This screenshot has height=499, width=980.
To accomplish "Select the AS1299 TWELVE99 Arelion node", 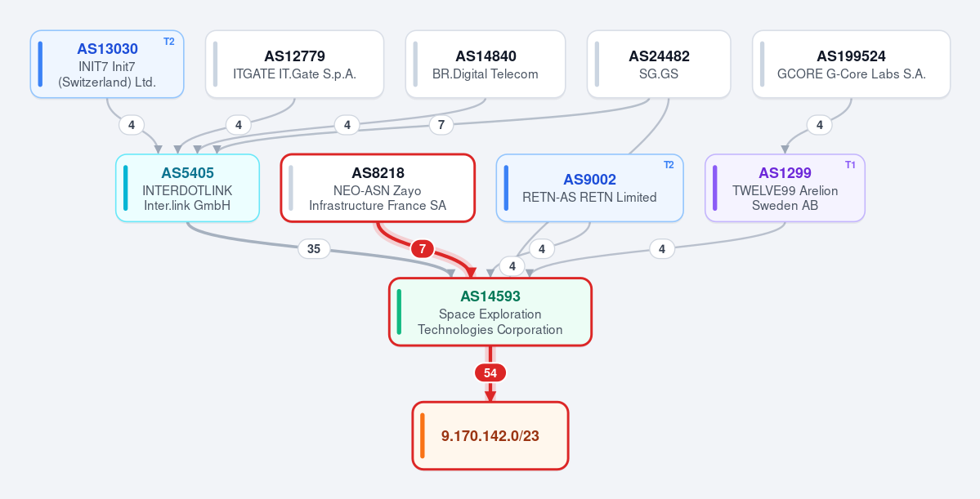I will coord(785,188).
